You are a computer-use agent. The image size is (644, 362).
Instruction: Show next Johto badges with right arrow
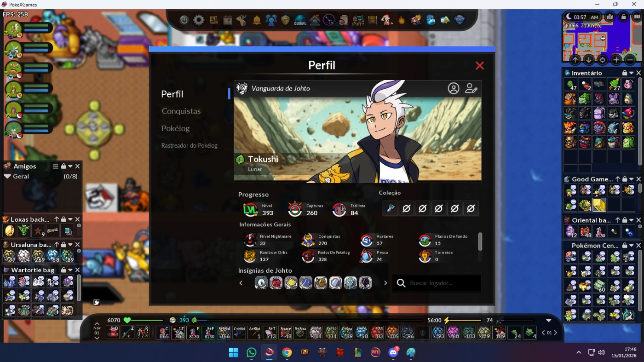pyautogui.click(x=385, y=283)
